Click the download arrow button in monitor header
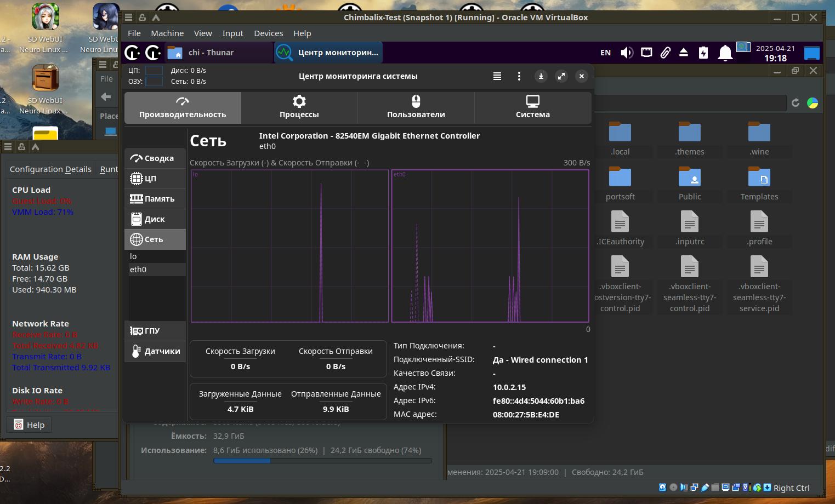 tap(541, 77)
